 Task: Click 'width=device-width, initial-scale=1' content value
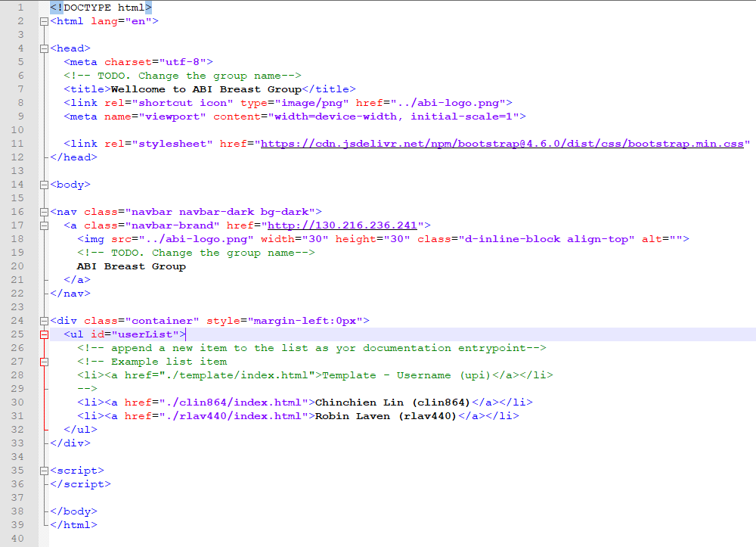pos(393,117)
